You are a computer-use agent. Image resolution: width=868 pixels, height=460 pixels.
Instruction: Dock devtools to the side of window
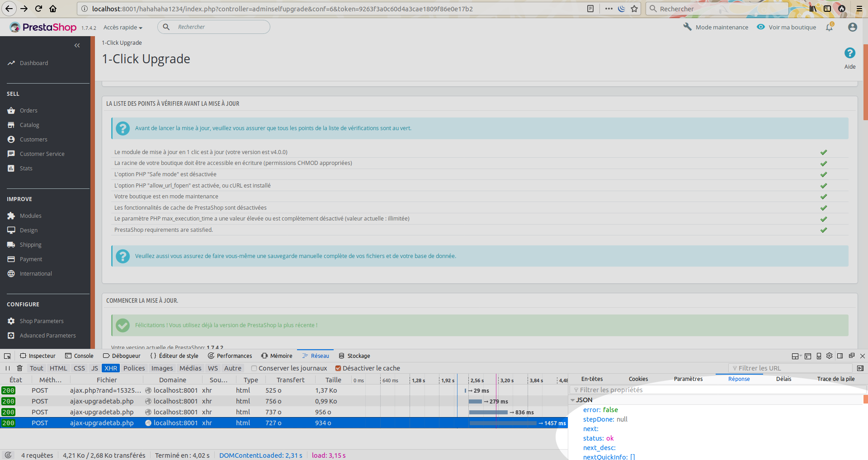click(x=840, y=356)
